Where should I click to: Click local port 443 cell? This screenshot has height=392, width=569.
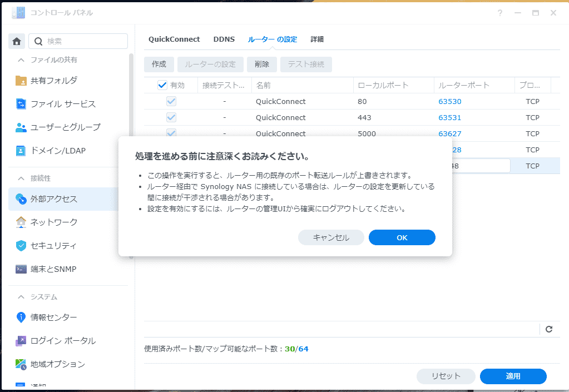(x=364, y=117)
